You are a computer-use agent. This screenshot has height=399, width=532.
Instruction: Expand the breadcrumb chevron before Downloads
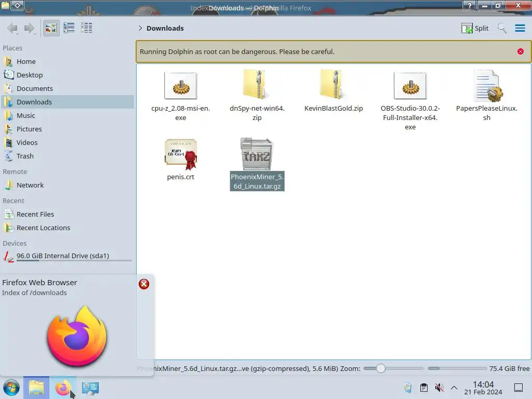pos(140,28)
